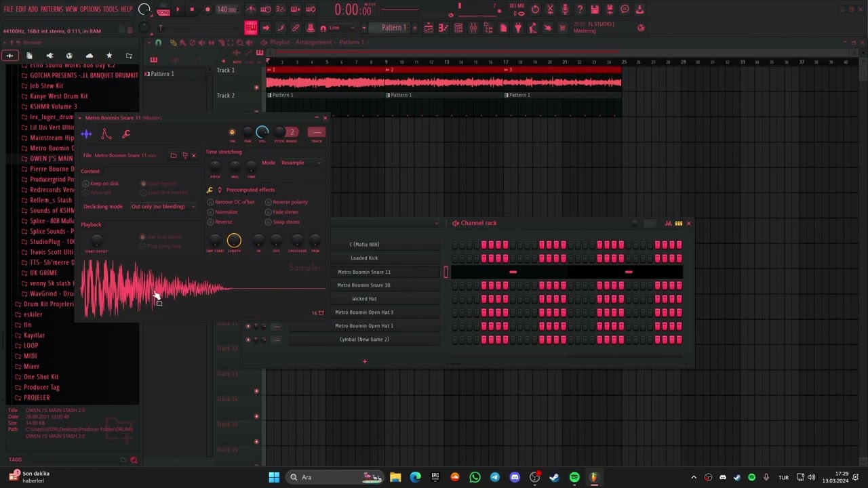
Task: Click the save project floppy icon
Action: [595, 9]
